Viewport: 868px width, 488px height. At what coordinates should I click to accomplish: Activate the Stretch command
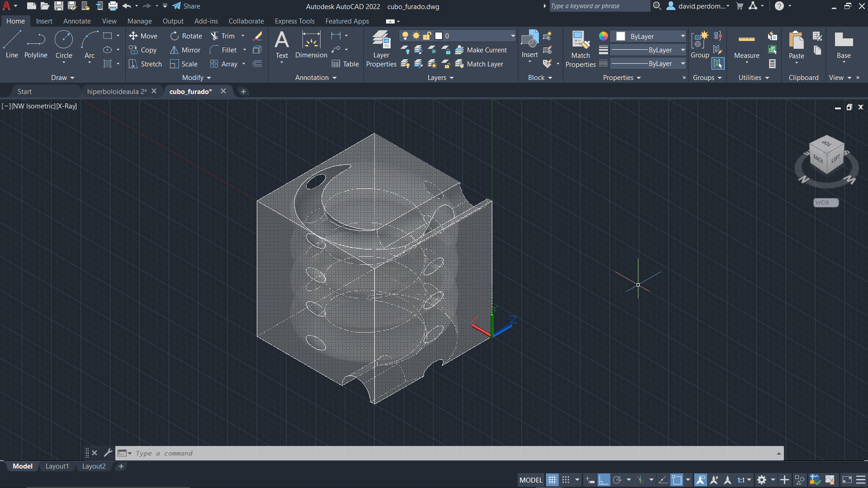pyautogui.click(x=145, y=64)
